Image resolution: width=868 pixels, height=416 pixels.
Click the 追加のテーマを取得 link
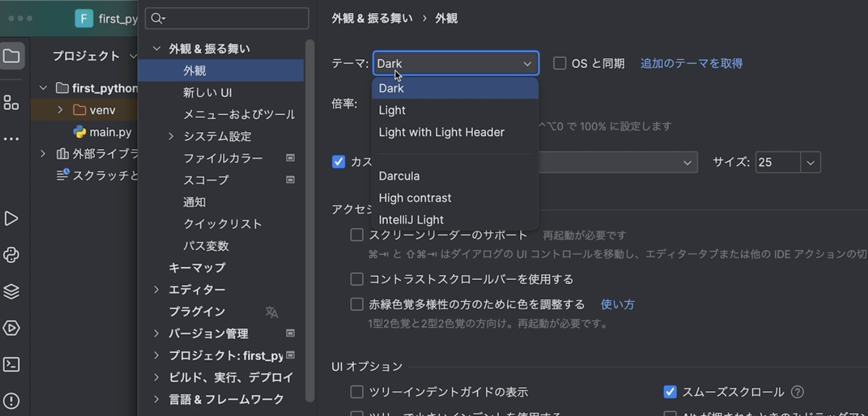(x=691, y=63)
